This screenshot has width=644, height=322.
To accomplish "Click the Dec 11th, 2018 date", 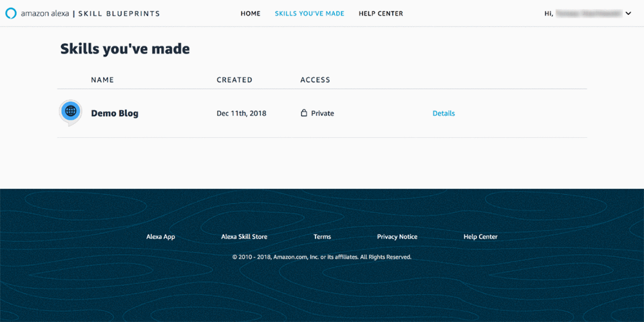I will click(x=241, y=113).
